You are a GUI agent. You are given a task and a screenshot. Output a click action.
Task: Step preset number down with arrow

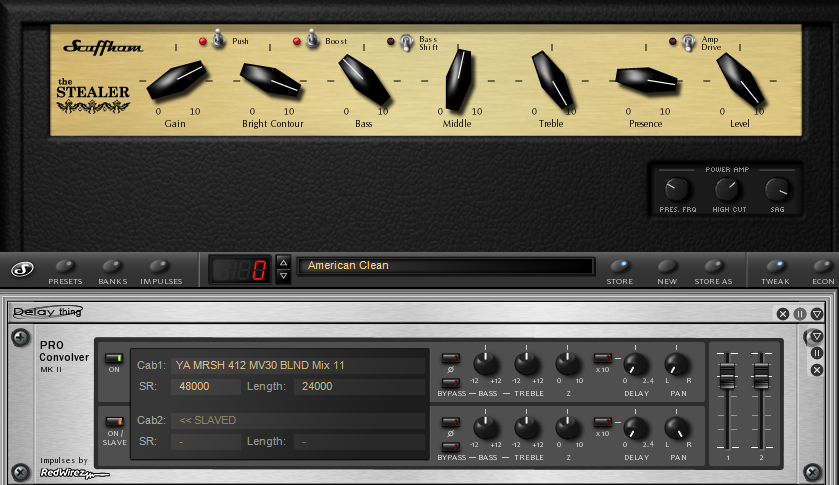(x=284, y=276)
